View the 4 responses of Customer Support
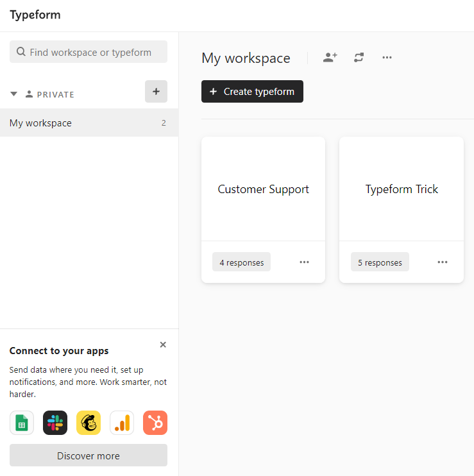Image resolution: width=474 pixels, height=476 pixels. coord(242,262)
